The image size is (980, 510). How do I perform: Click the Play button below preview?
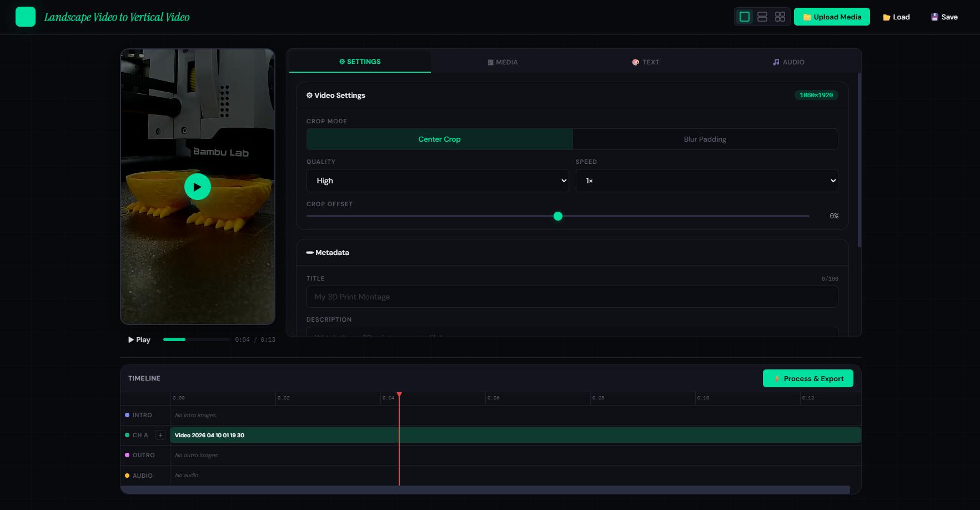[139, 339]
